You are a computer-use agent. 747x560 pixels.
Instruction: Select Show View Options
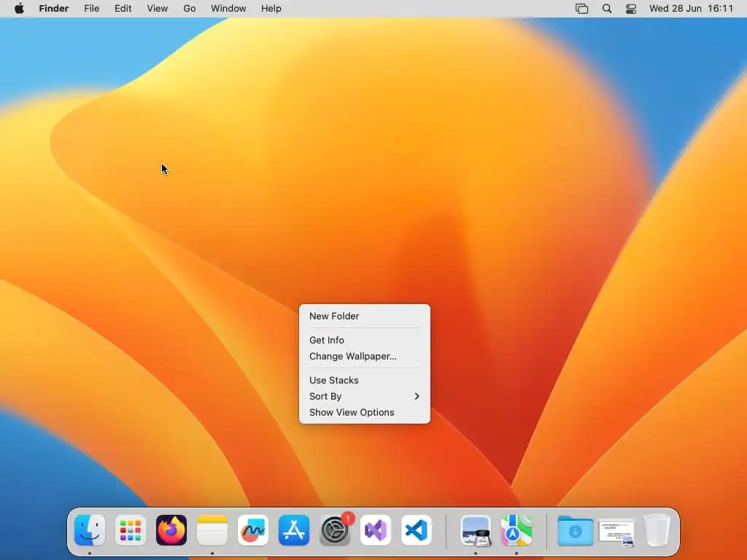(365, 413)
